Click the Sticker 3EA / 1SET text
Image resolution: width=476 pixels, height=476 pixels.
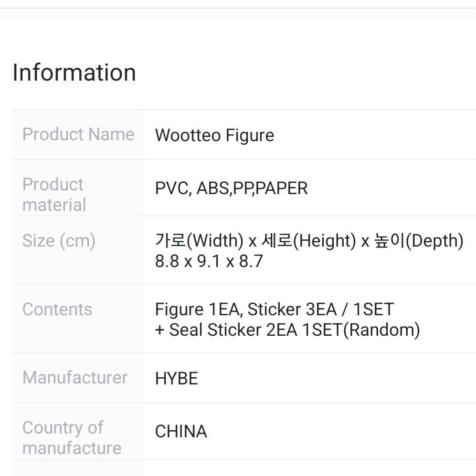[x=321, y=310]
